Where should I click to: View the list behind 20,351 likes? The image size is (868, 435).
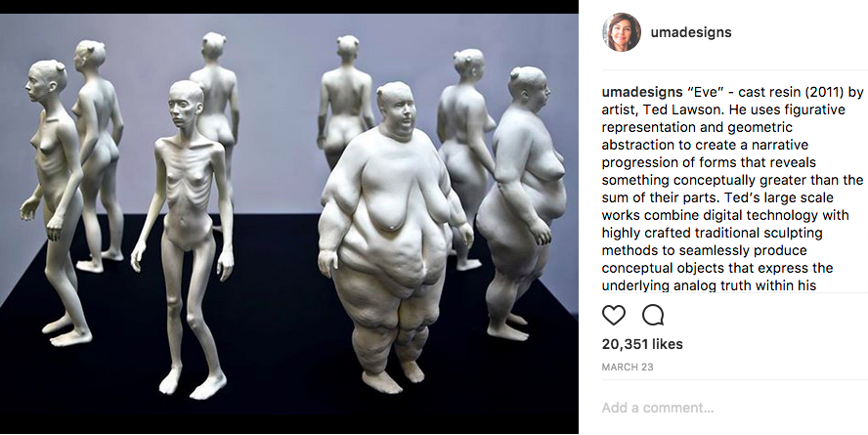pos(642,344)
